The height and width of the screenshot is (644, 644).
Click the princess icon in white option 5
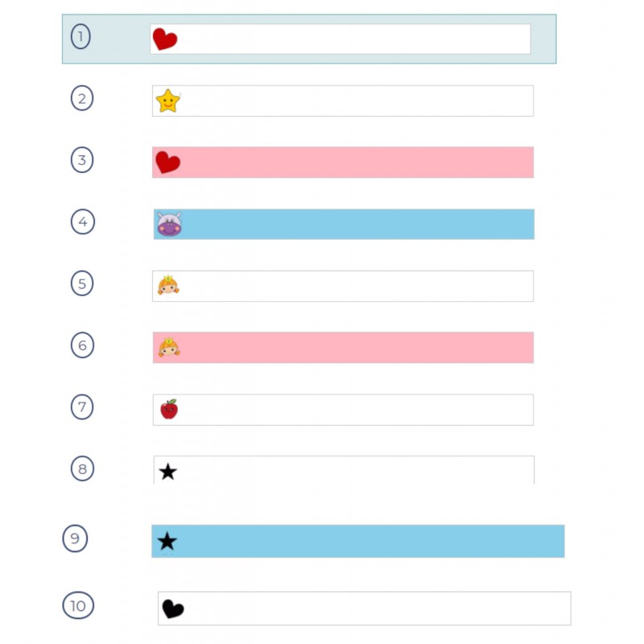168,286
